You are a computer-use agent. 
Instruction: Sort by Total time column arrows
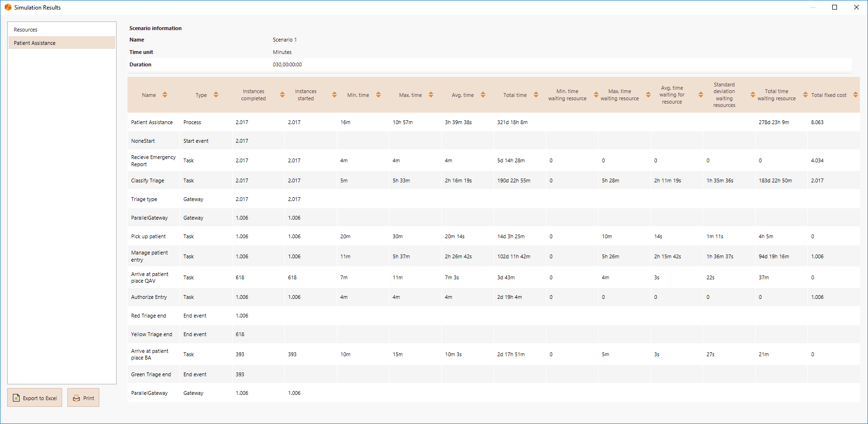pyautogui.click(x=536, y=95)
